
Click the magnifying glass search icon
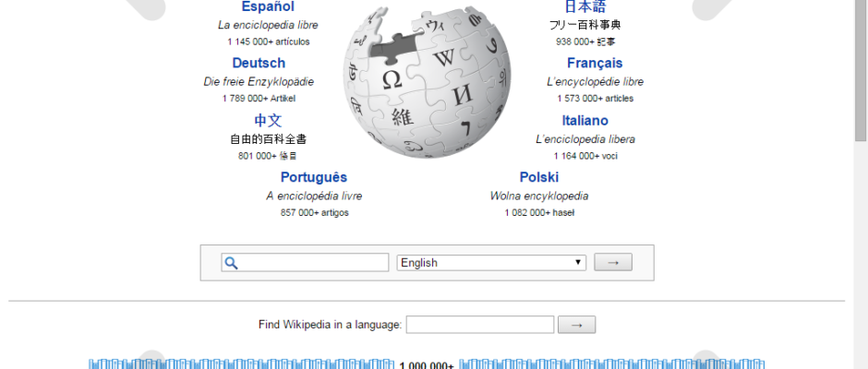point(232,263)
